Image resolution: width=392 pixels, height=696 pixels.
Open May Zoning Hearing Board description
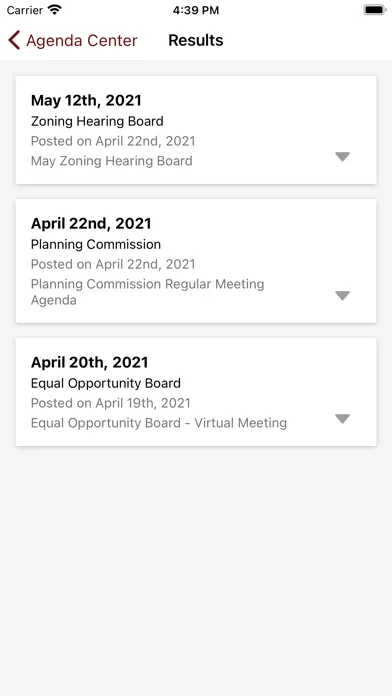tap(111, 161)
